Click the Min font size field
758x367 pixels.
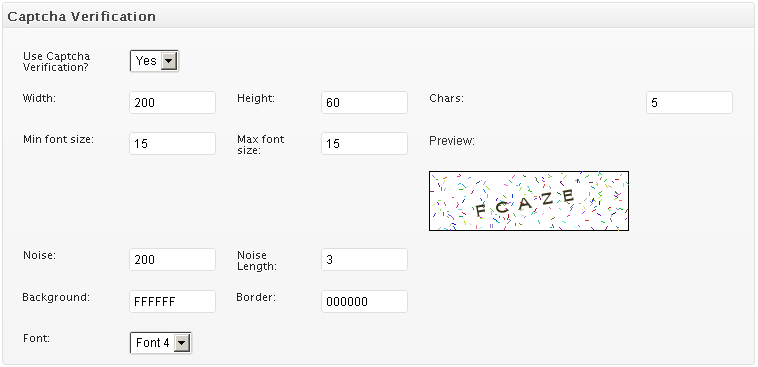click(x=173, y=144)
